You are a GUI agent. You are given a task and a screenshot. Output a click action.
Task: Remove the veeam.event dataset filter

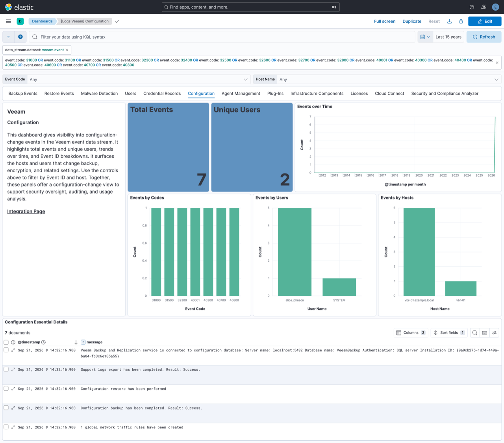click(67, 50)
